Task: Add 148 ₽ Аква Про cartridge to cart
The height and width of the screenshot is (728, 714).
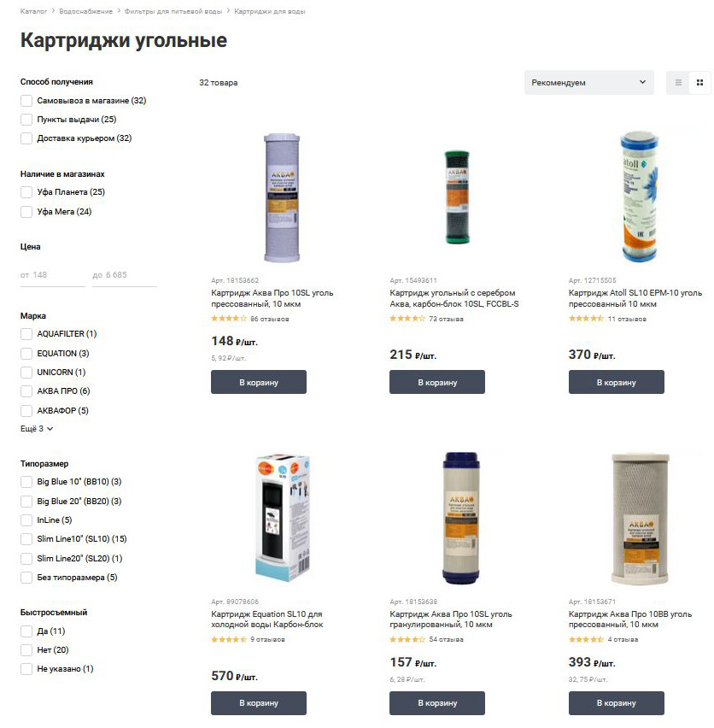Action: (x=259, y=382)
